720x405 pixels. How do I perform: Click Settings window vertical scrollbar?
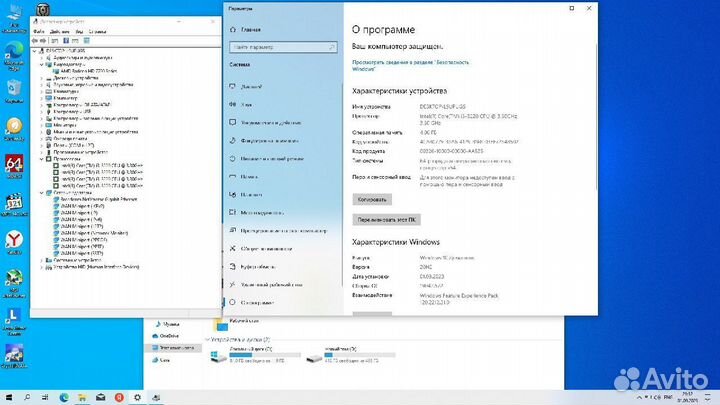[x=596, y=115]
